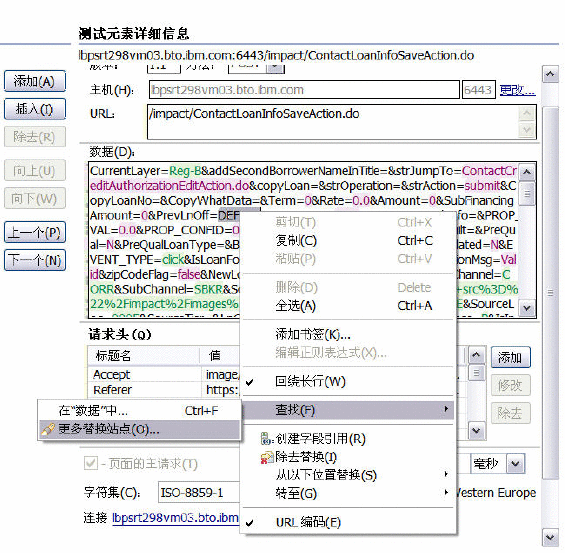Click the 添加(A) button
Screen dimensions: 565x553
pos(35,81)
